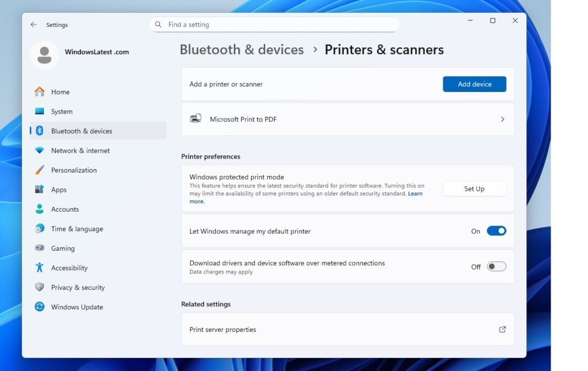Image resolution: width=588 pixels, height=371 pixels.
Task: Open the back navigation arrow
Action: coord(33,24)
